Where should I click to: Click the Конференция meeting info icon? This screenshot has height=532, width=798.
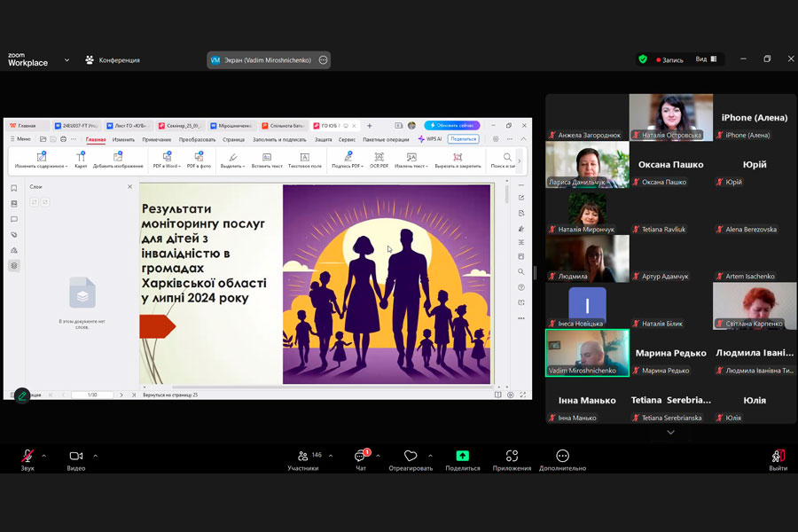[x=90, y=60]
